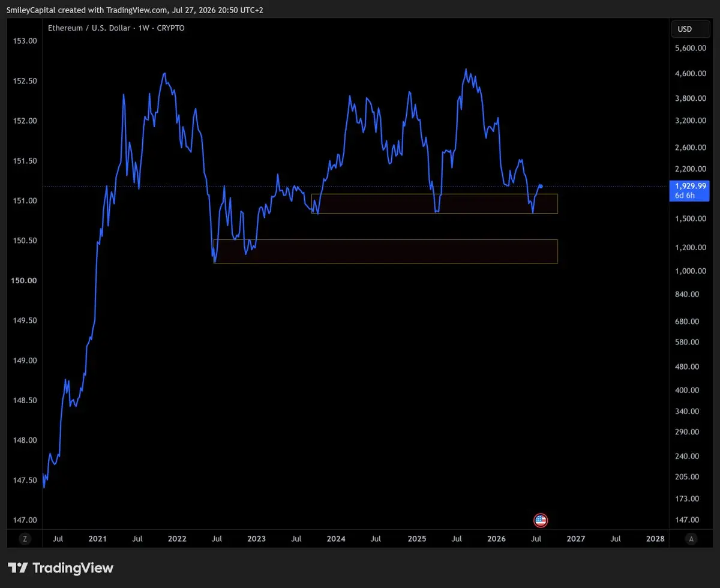Click the 2025 label on the time axis
The width and height of the screenshot is (720, 588).
pyautogui.click(x=416, y=539)
